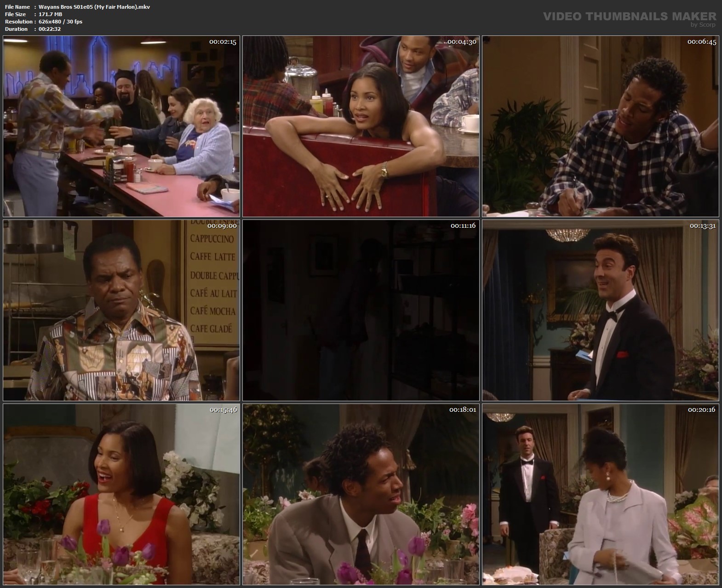Open the thumbnail at timestamp 00:15:46
Image resolution: width=722 pixels, height=588 pixels.
(121, 494)
